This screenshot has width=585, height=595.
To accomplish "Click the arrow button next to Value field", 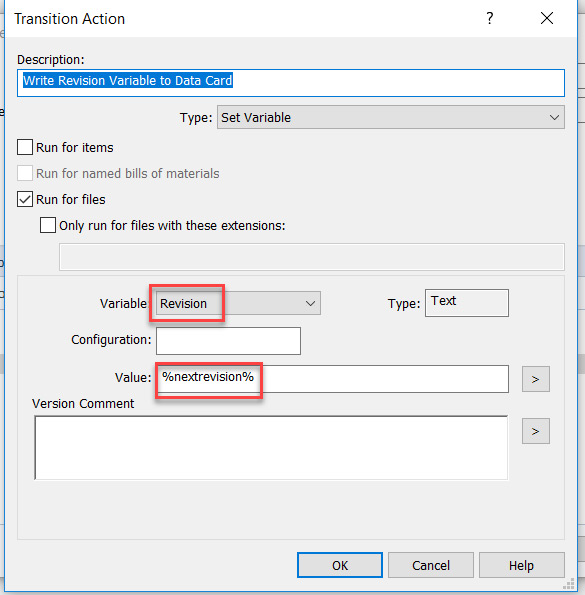I will [x=535, y=379].
